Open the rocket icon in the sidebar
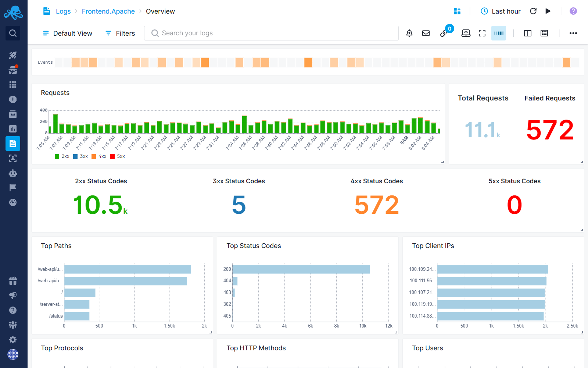Screen dimensions: 588x368 tap(13, 55)
